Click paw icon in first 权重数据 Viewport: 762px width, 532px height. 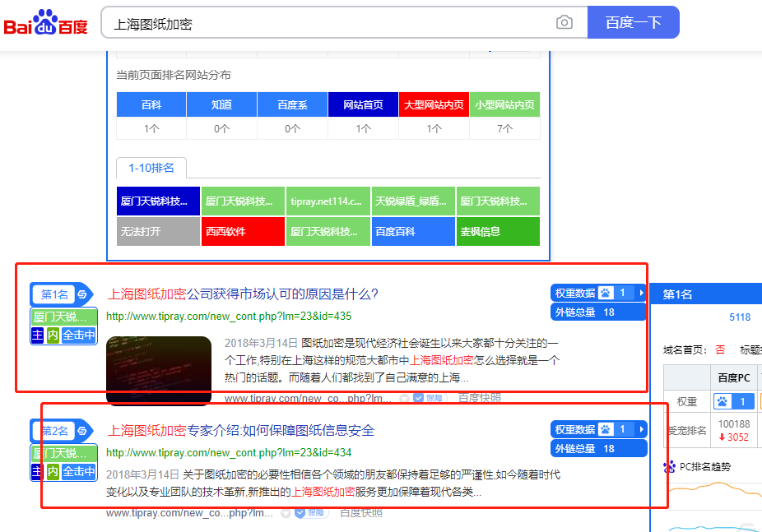(605, 294)
